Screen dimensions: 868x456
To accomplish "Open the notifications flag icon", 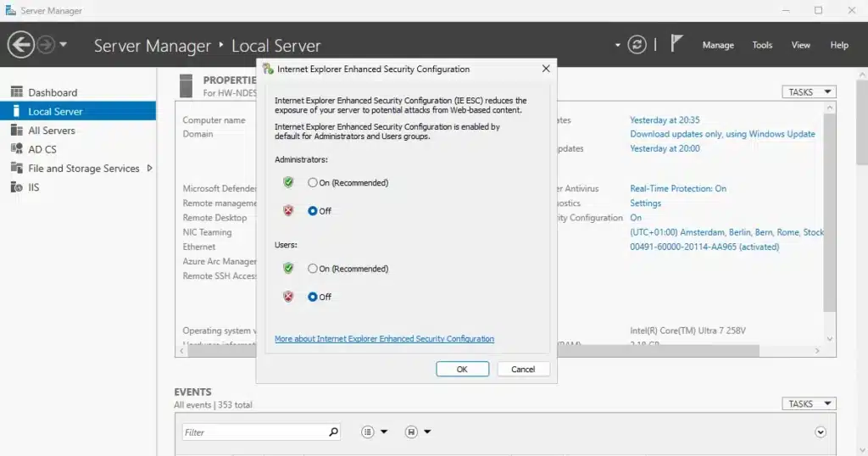I will [x=676, y=44].
